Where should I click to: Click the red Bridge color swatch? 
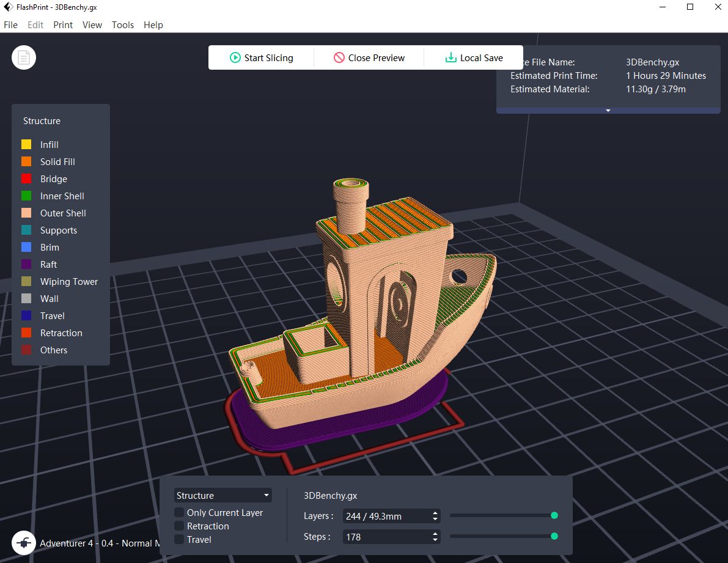click(26, 178)
